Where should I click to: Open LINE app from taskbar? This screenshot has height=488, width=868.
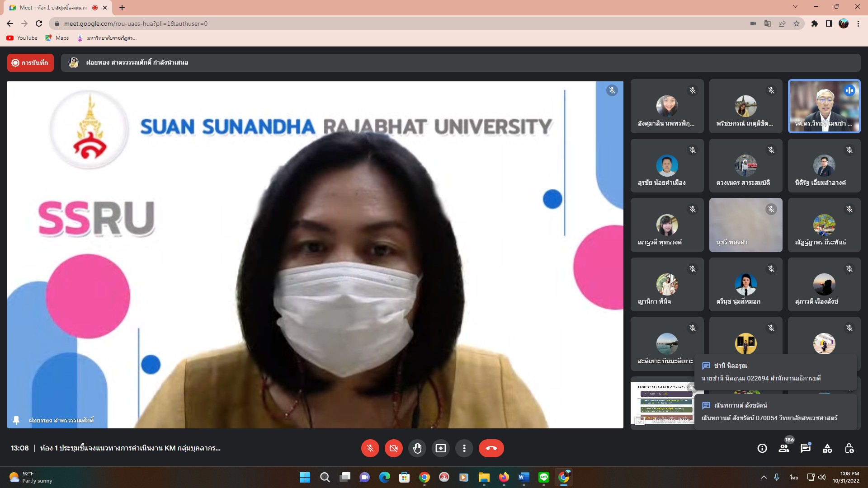tap(543, 477)
